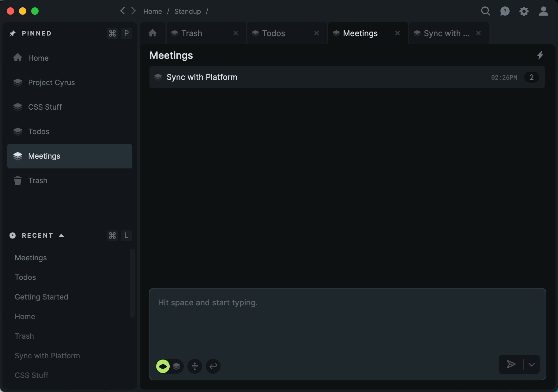Click the command key hint beside RECENT
The image size is (558, 392).
click(x=112, y=236)
